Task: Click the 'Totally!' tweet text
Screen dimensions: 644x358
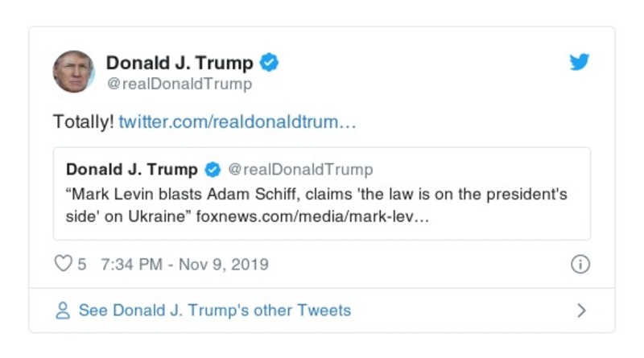Action: 83,122
